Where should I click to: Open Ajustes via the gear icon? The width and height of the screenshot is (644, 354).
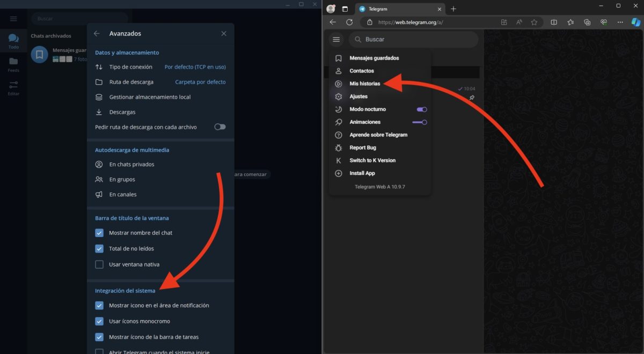[338, 97]
